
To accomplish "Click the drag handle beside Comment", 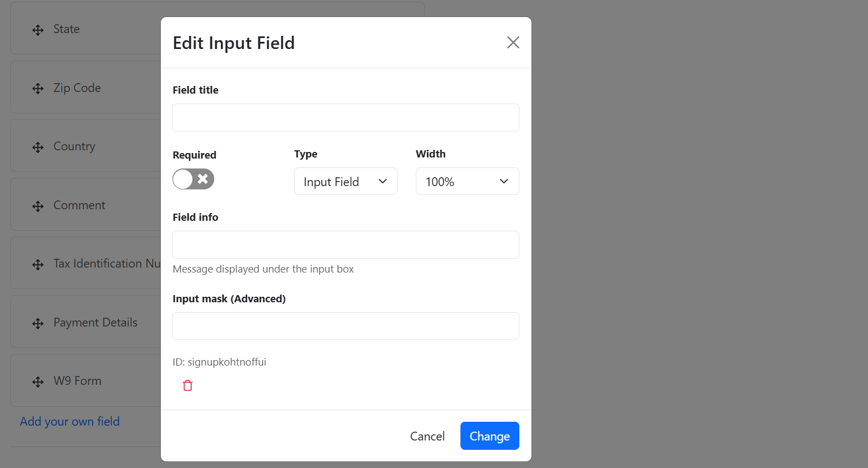I will coord(38,206).
